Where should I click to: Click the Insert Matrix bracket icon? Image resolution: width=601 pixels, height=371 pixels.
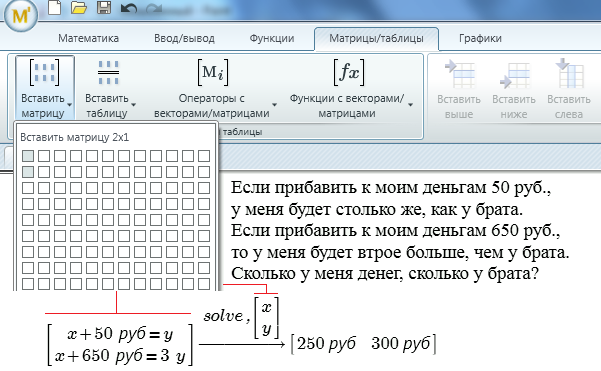pos(44,72)
